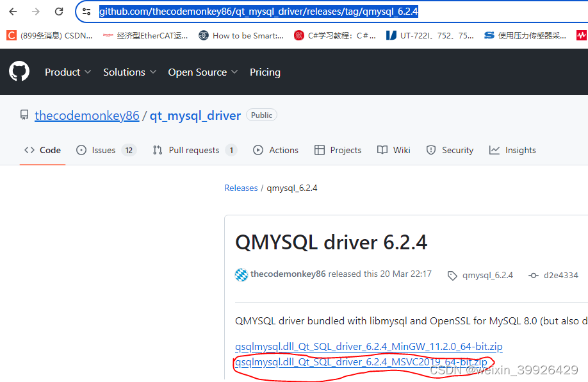
Task: Click the Releases breadcrumb link
Action: click(241, 187)
